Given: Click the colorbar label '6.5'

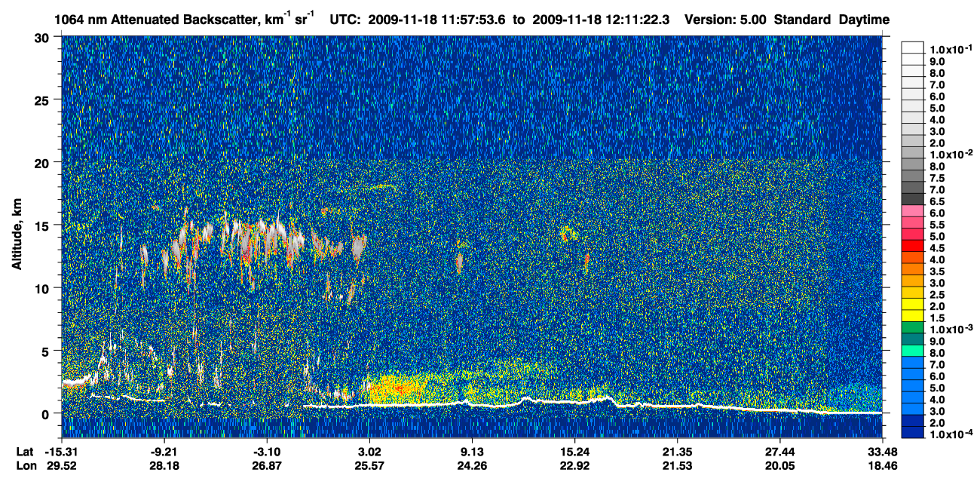Looking at the screenshot, I should [939, 201].
